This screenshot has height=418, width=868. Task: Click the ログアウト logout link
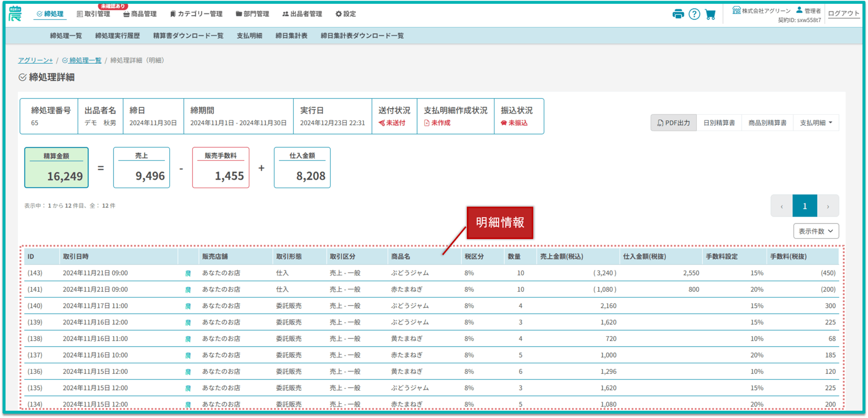point(843,13)
